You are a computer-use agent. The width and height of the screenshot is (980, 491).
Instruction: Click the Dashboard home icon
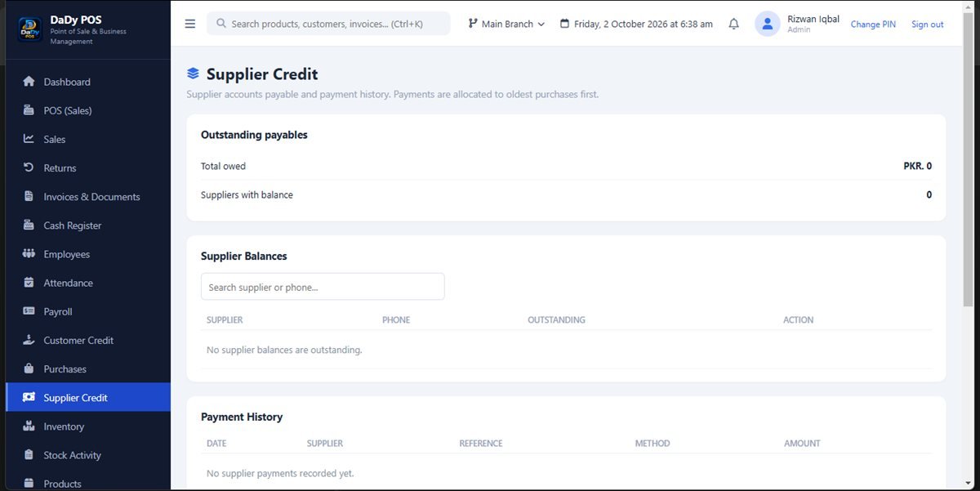pos(29,82)
